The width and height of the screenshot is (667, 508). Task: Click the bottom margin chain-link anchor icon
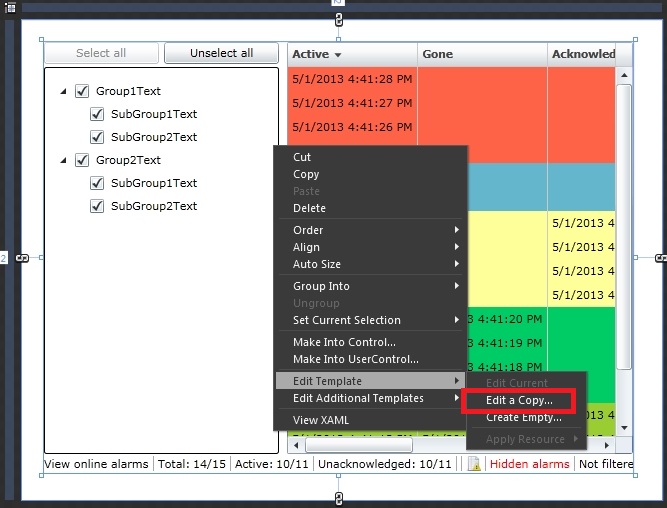339,498
